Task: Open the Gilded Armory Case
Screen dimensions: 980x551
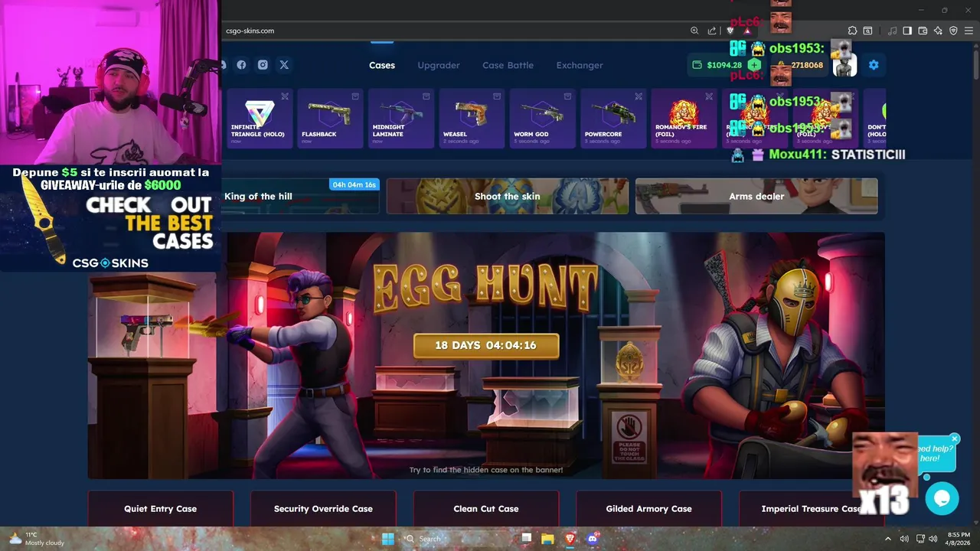Action: pyautogui.click(x=648, y=508)
